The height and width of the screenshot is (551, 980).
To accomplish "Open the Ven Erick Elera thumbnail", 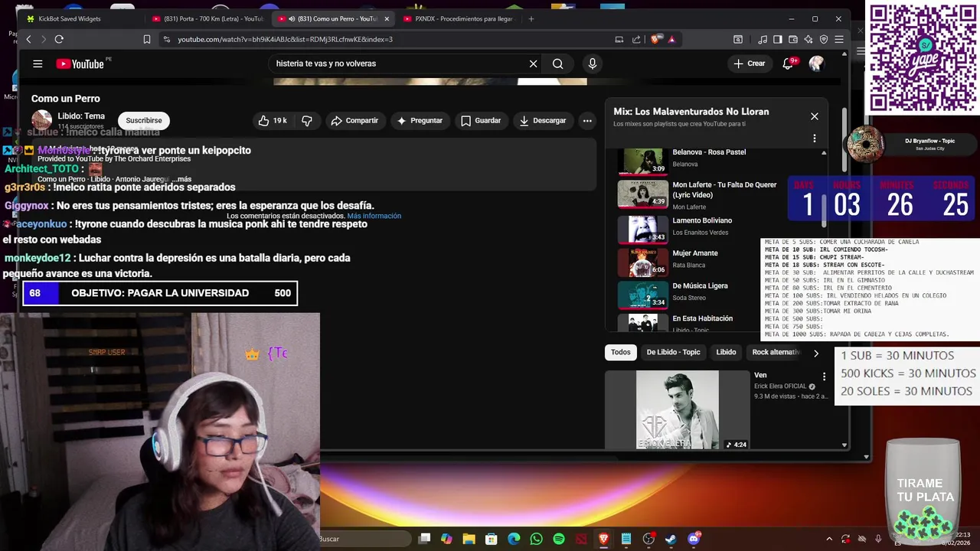I will pos(678,409).
